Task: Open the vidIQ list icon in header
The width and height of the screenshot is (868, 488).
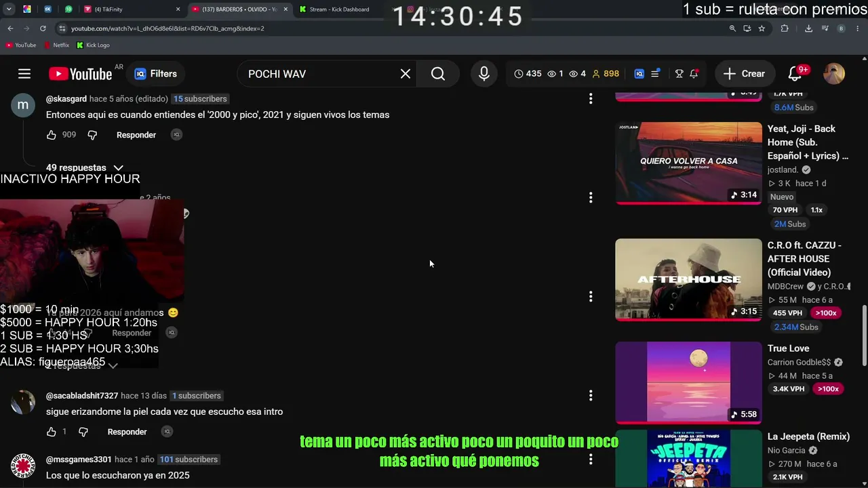Action: click(x=656, y=74)
